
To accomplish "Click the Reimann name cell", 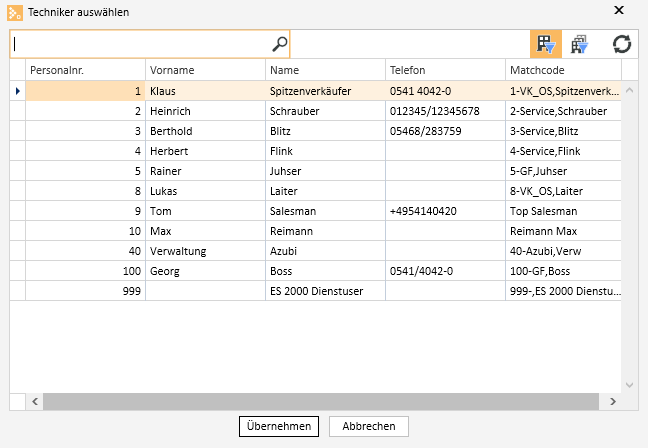I will (x=325, y=231).
